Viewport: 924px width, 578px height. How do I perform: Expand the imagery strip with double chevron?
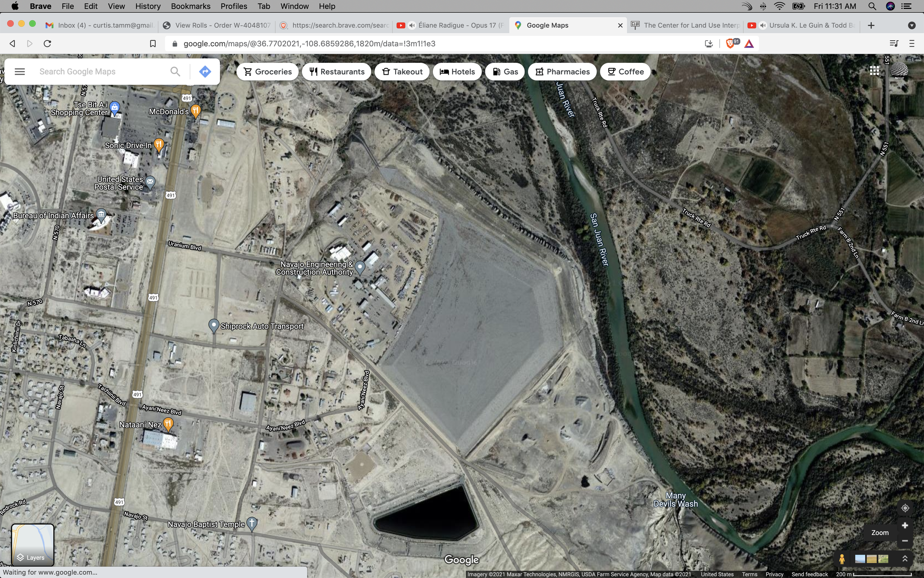pos(904,559)
